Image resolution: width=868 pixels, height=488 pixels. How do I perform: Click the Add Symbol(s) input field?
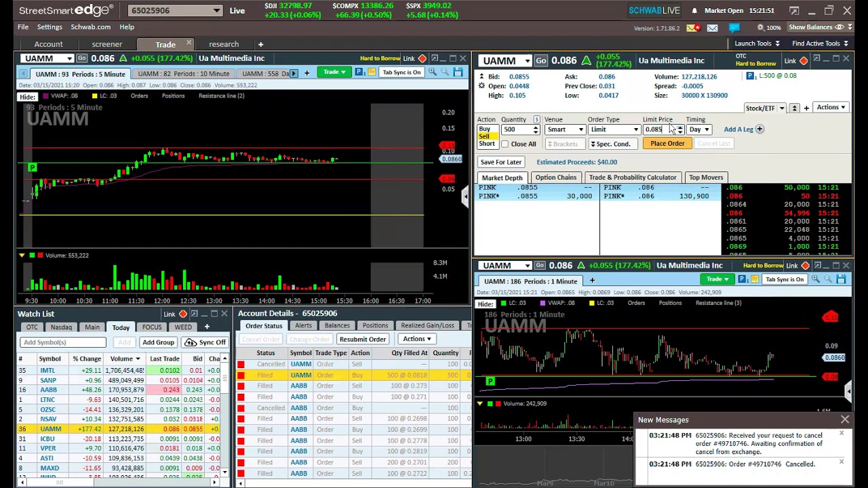coord(63,343)
